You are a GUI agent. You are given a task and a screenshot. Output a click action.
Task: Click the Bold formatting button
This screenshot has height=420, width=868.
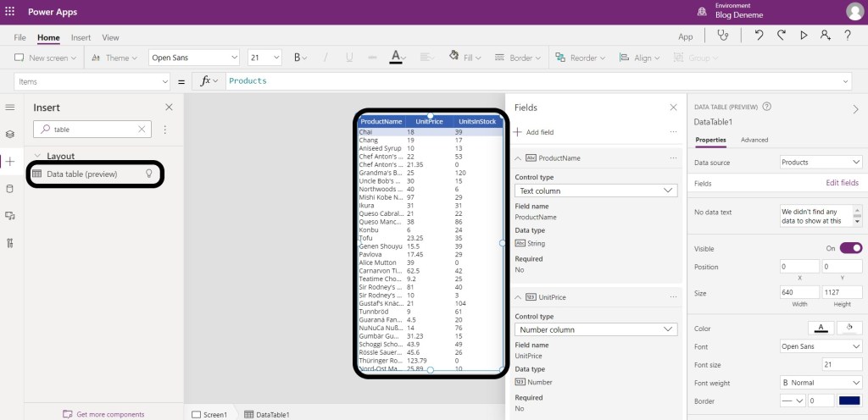[x=298, y=58]
